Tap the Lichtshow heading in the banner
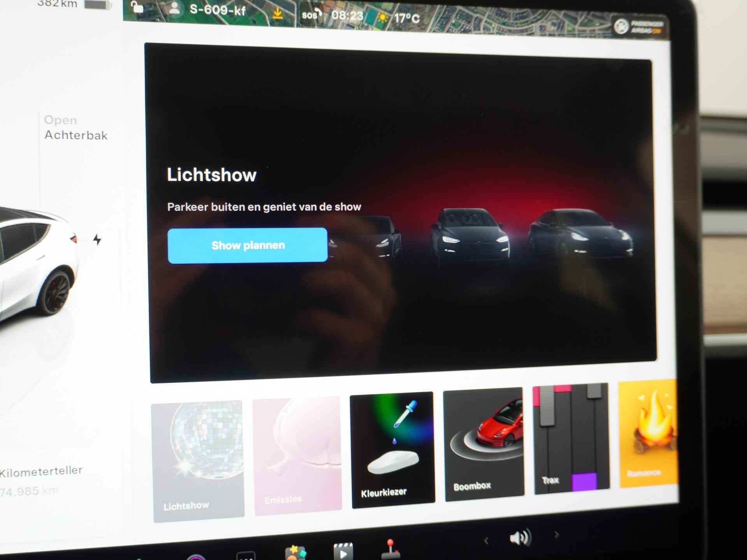747x560 pixels. pyautogui.click(x=212, y=175)
